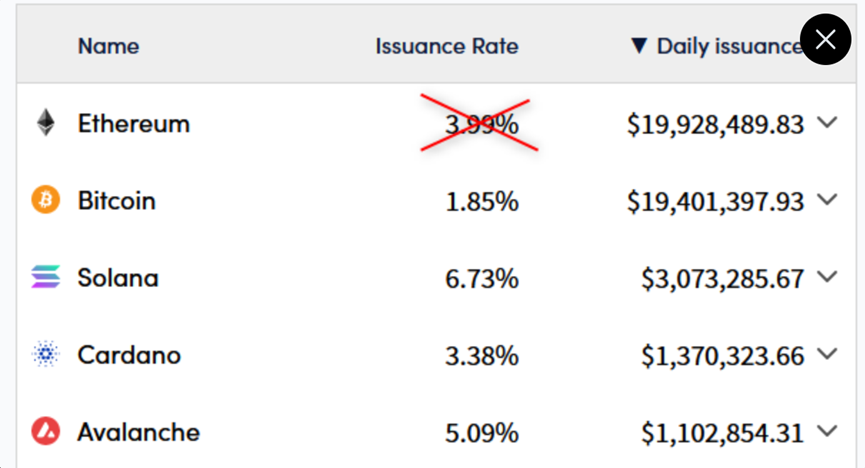Sort by the Name column header
Viewport: 865px width, 468px height.
[x=109, y=46]
